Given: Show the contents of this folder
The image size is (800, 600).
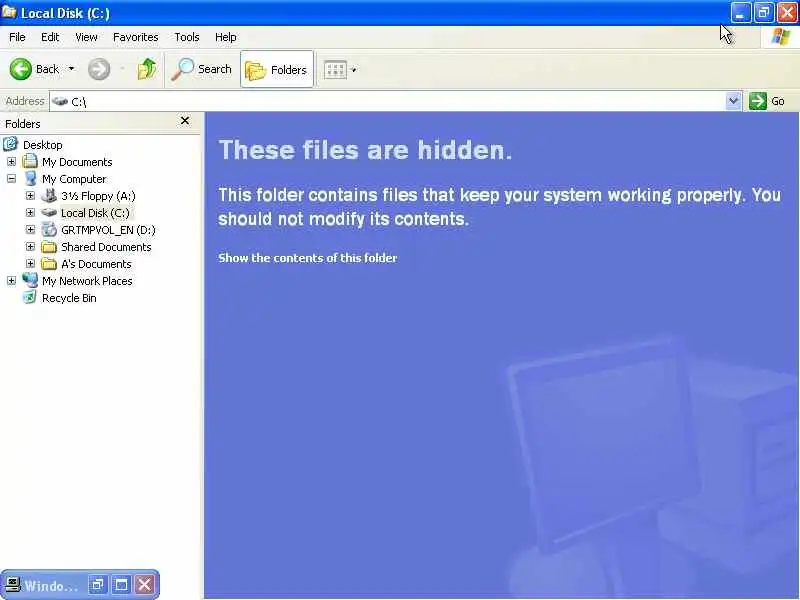Looking at the screenshot, I should [308, 258].
